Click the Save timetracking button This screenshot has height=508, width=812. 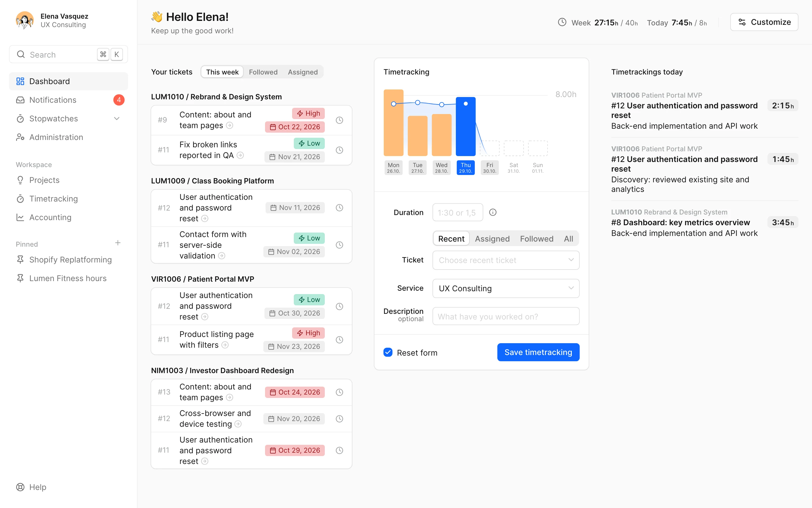pyautogui.click(x=538, y=352)
